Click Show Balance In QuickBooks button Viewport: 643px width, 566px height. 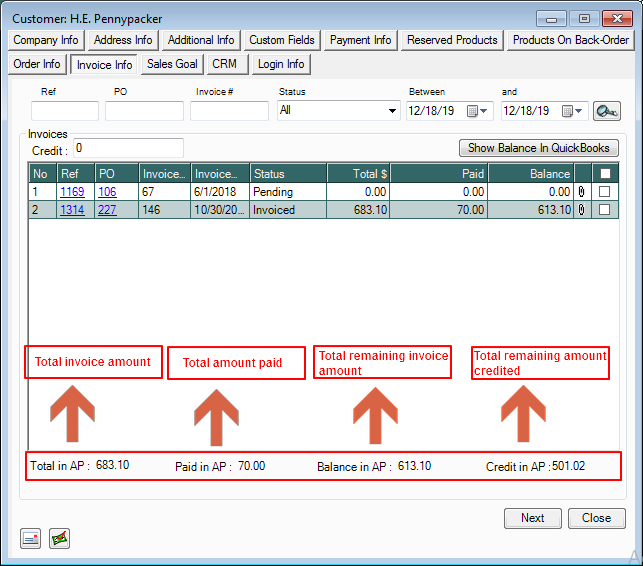538,148
